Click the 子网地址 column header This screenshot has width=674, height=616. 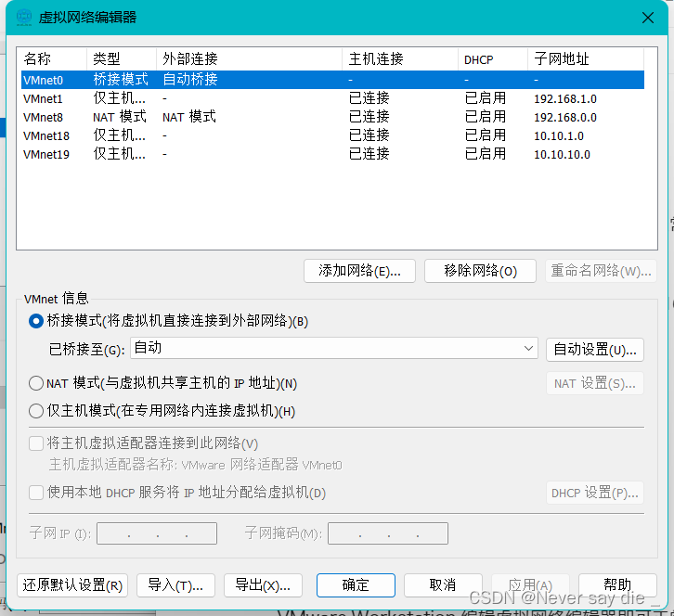(x=586, y=58)
